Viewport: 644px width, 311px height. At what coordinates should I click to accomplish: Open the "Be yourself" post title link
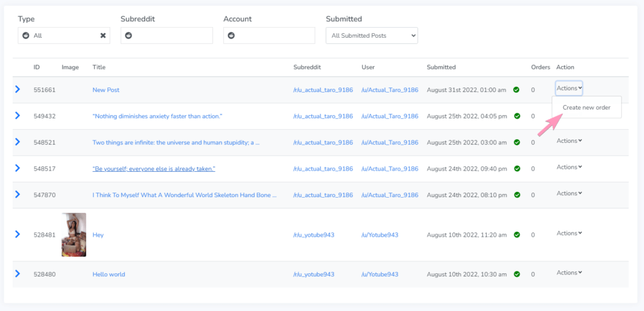(x=154, y=169)
